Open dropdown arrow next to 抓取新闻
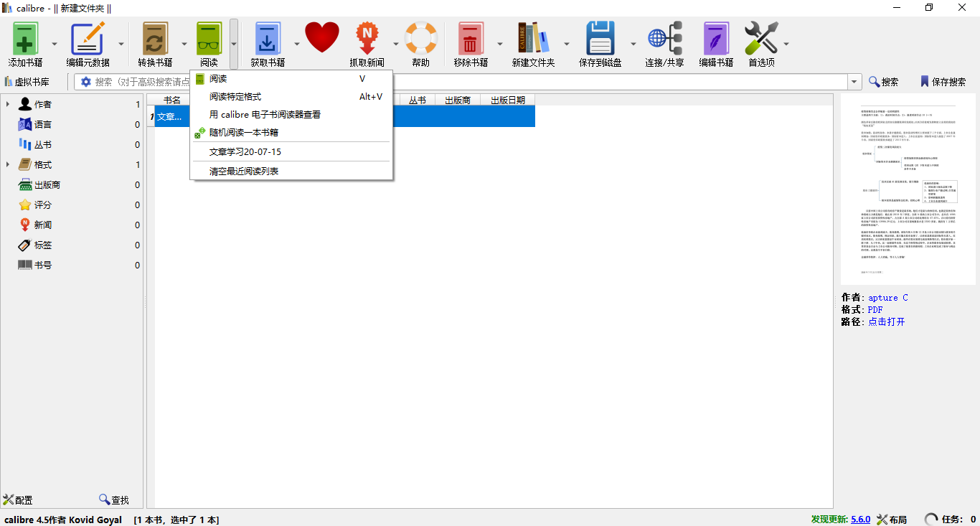This screenshot has height=526, width=980. click(395, 44)
